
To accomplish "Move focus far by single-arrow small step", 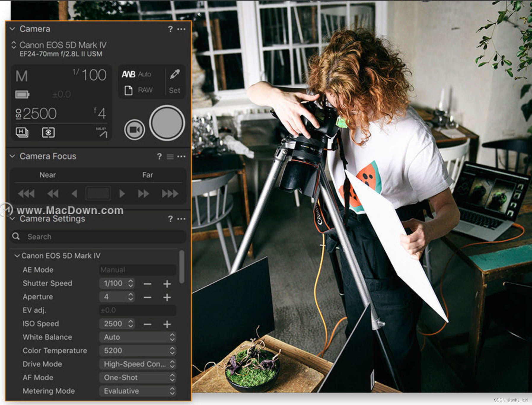I will [122, 194].
